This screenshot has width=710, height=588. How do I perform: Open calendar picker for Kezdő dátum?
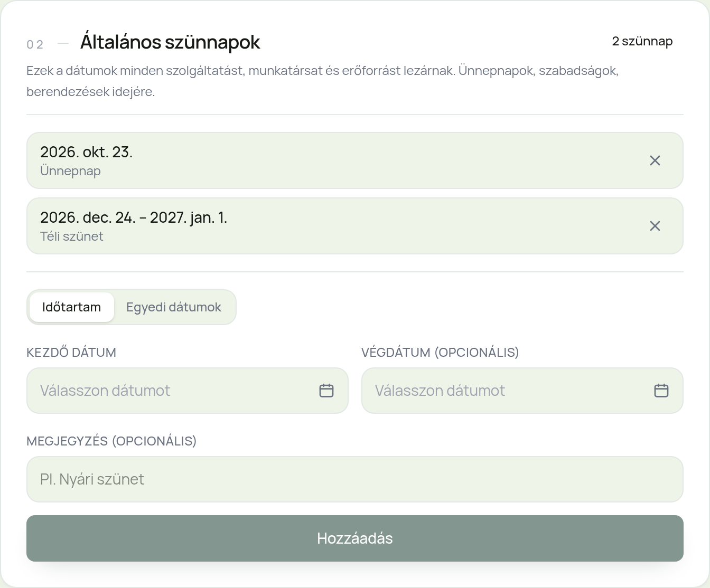coord(326,391)
